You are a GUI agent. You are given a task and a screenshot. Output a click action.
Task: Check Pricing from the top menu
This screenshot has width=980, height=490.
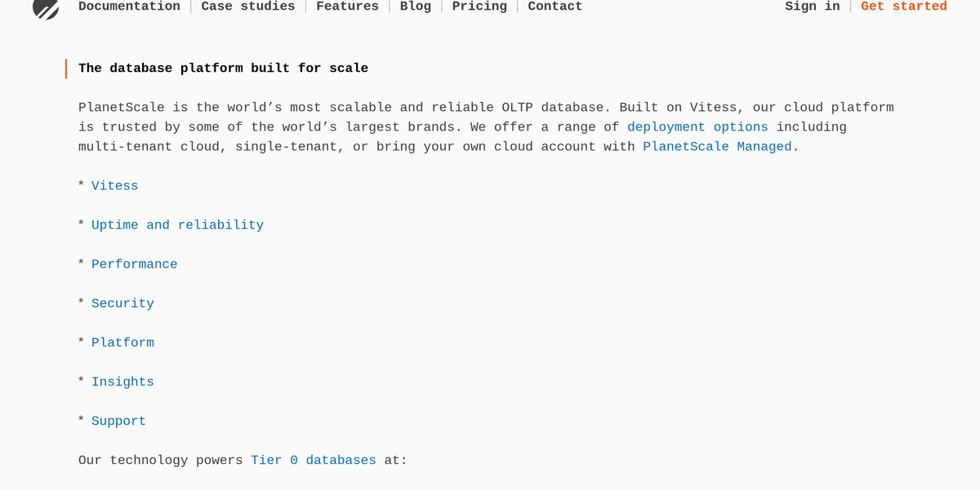pyautogui.click(x=479, y=7)
